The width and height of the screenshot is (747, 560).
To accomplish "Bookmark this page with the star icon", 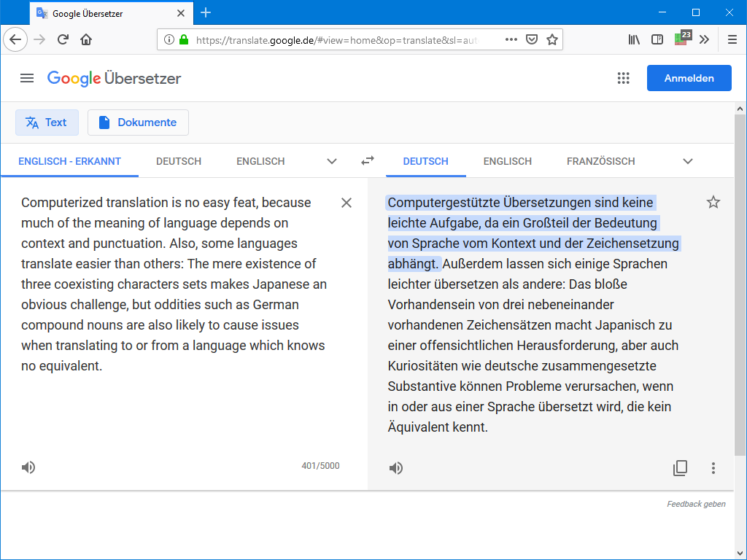I will click(552, 39).
